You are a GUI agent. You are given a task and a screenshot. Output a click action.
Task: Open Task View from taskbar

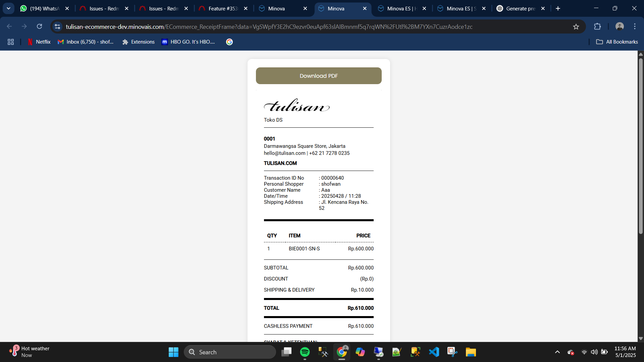[x=286, y=352]
